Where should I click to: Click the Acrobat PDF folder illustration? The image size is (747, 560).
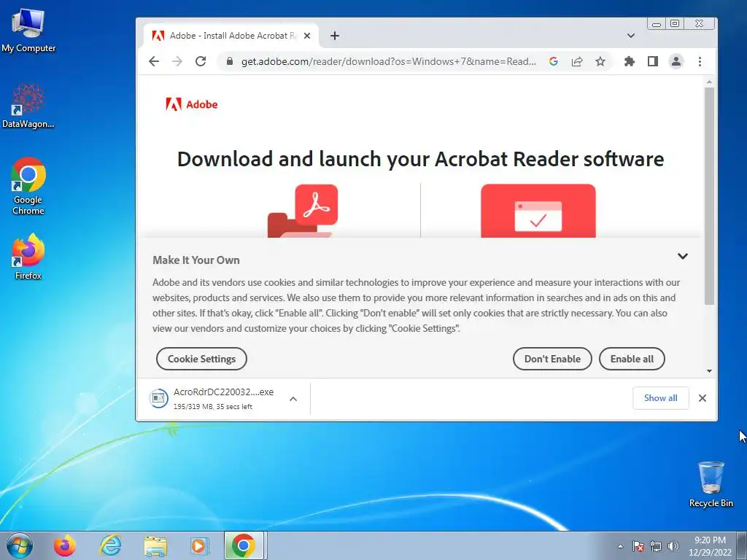pyautogui.click(x=303, y=211)
